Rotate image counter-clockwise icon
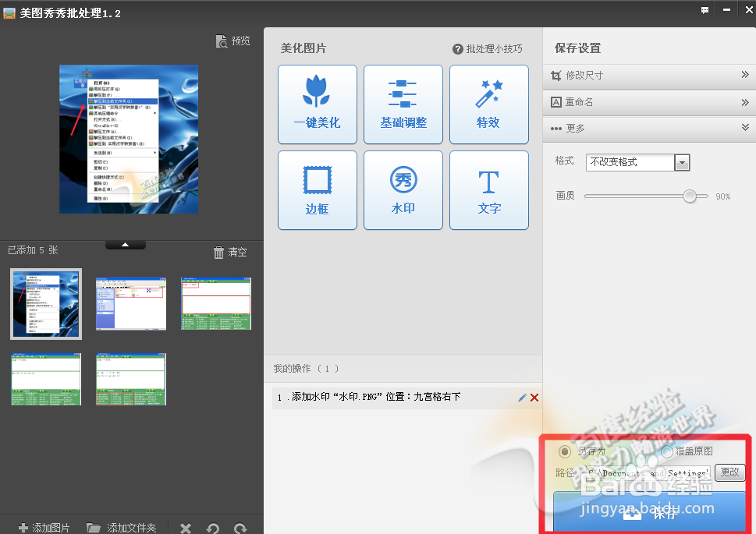Image resolution: width=756 pixels, height=534 pixels. 213,529
